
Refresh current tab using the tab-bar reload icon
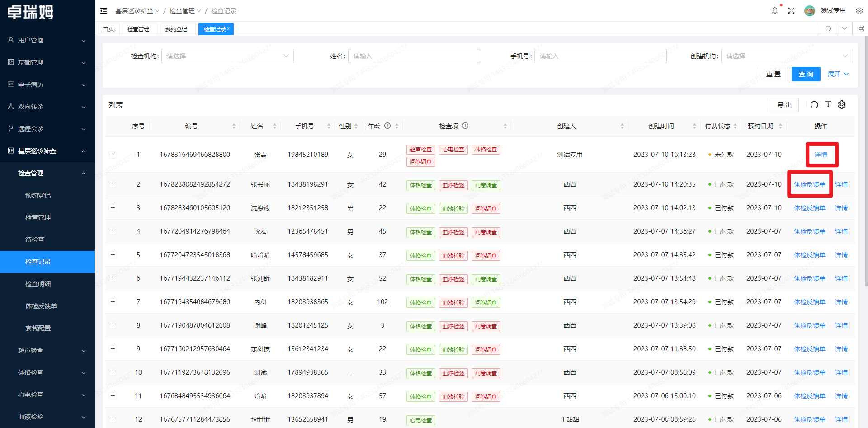pyautogui.click(x=828, y=28)
